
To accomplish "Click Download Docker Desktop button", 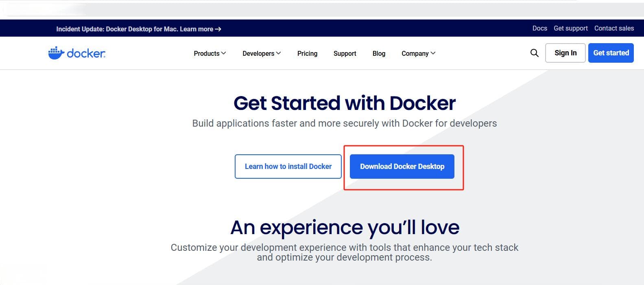I will pyautogui.click(x=402, y=167).
